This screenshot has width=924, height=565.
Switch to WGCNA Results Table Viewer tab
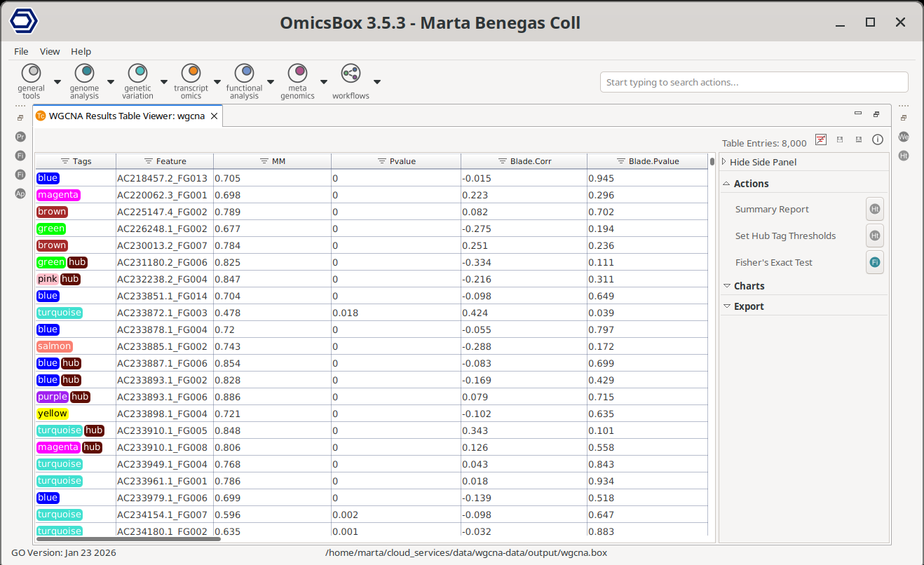point(126,116)
